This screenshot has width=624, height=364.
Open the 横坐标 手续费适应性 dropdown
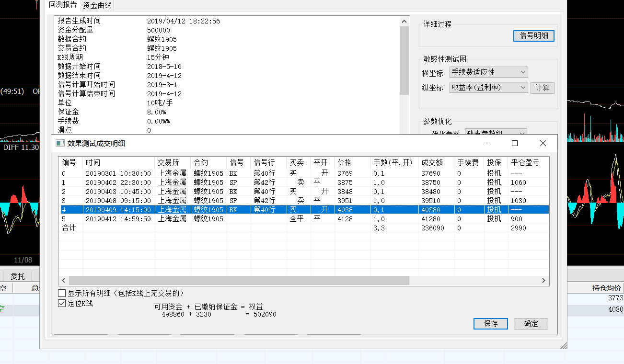coord(488,72)
